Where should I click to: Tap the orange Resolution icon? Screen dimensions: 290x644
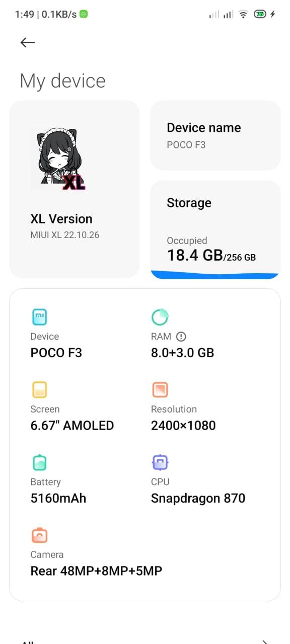coord(160,390)
